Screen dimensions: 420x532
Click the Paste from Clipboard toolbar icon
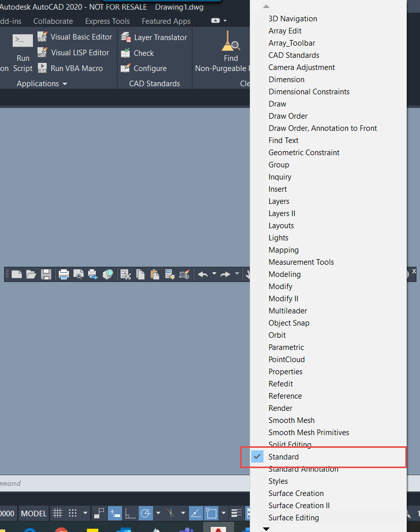tap(155, 274)
